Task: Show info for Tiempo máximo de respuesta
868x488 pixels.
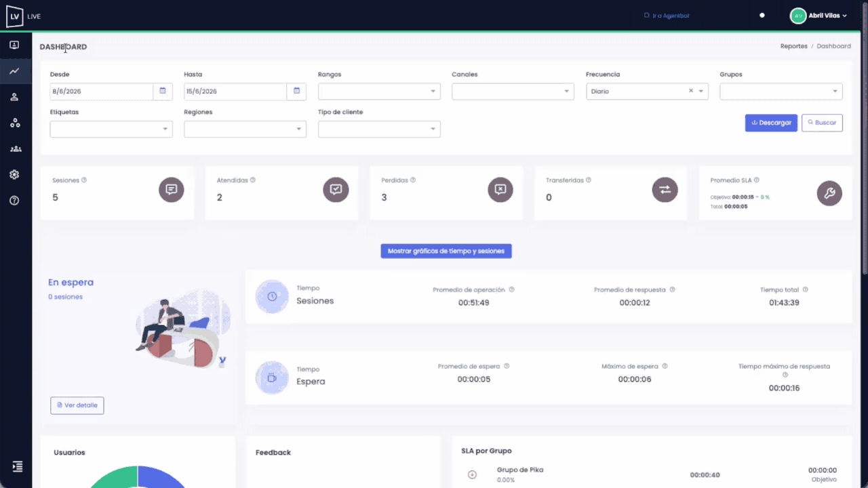Action: (785, 375)
